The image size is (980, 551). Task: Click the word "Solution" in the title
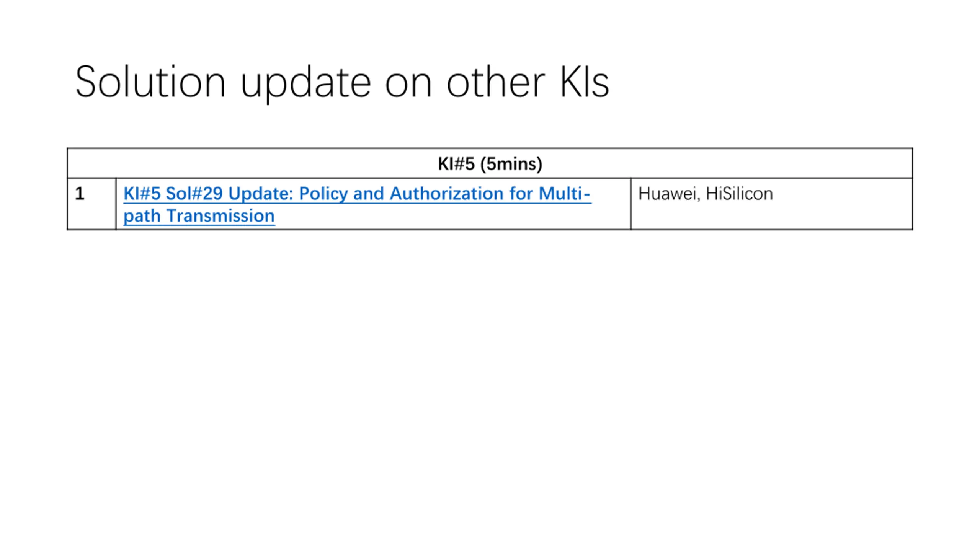tap(150, 82)
